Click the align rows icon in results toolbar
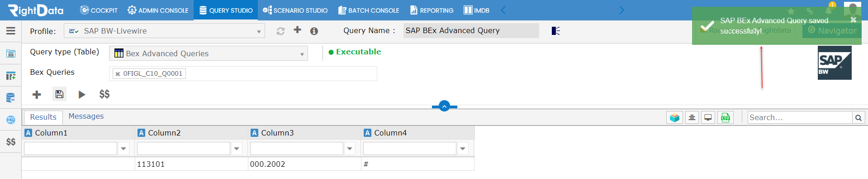The image size is (868, 179). point(692,117)
